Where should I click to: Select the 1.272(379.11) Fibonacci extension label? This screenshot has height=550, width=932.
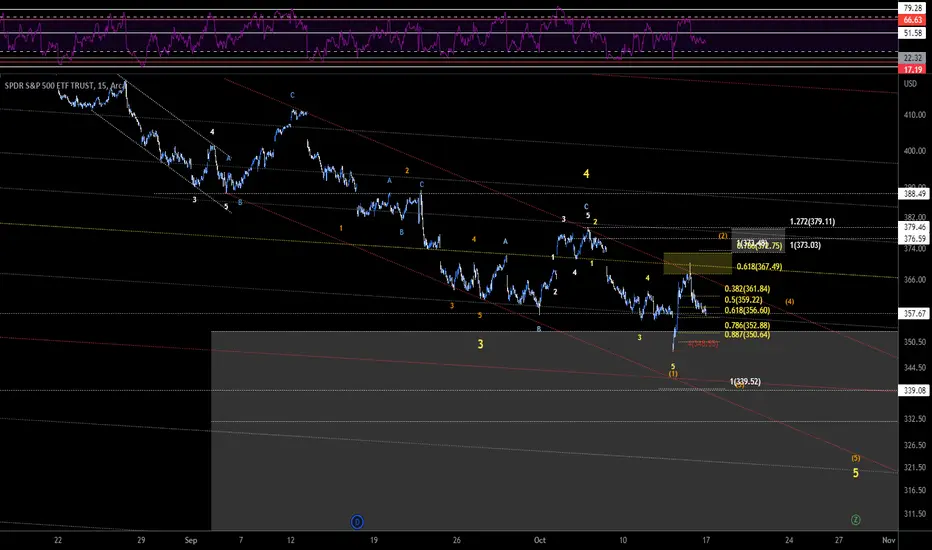coord(812,221)
